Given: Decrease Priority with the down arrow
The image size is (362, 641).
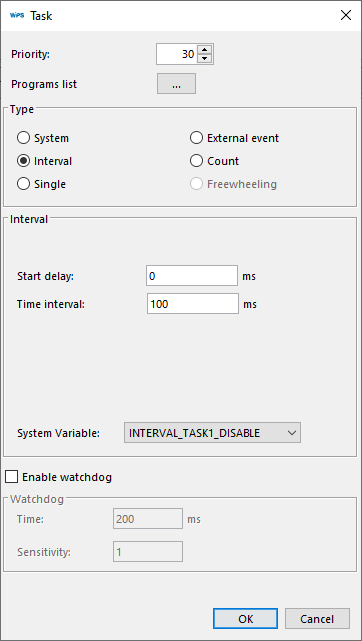Looking at the screenshot, I should pos(205,59).
